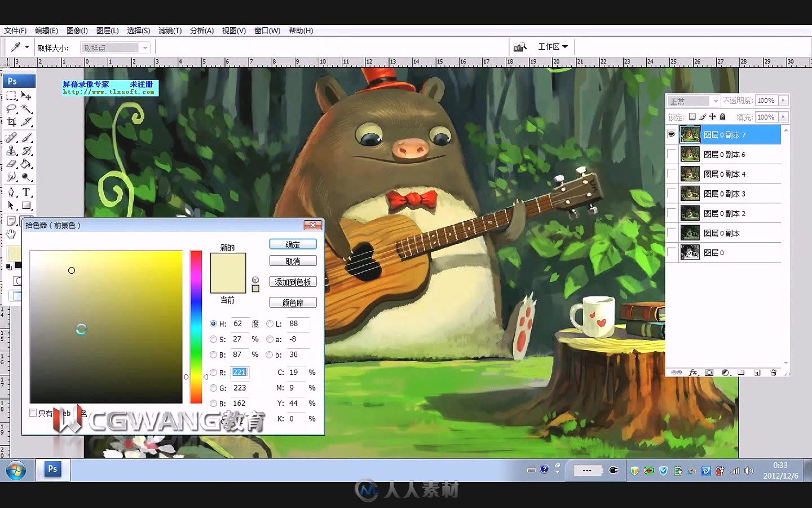Image resolution: width=812 pixels, height=508 pixels.
Task: Select the Notes tool
Action: (x=11, y=221)
